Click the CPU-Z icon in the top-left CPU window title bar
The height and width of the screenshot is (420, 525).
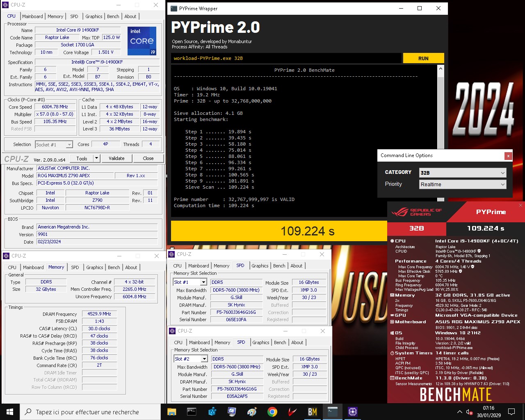(x=6, y=5)
